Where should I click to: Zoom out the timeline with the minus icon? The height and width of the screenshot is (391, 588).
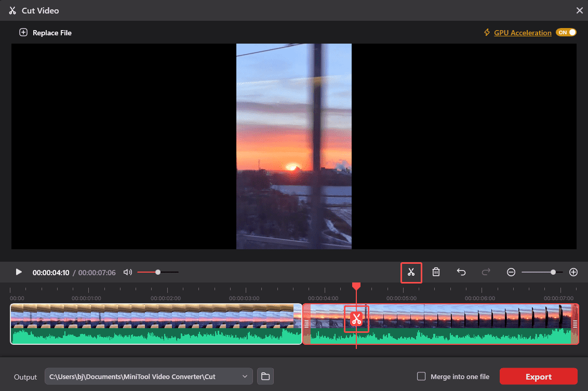tap(511, 272)
